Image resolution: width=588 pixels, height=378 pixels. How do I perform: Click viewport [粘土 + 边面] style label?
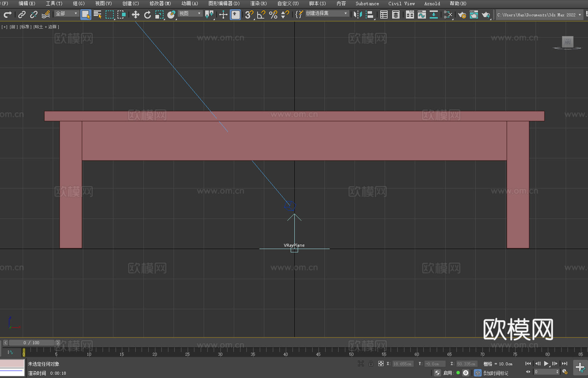click(x=46, y=27)
